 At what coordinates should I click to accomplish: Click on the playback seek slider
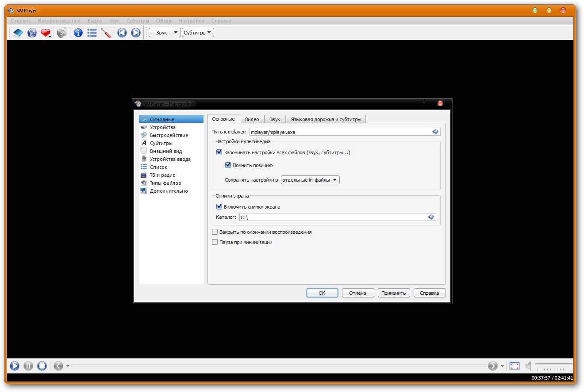(x=278, y=365)
